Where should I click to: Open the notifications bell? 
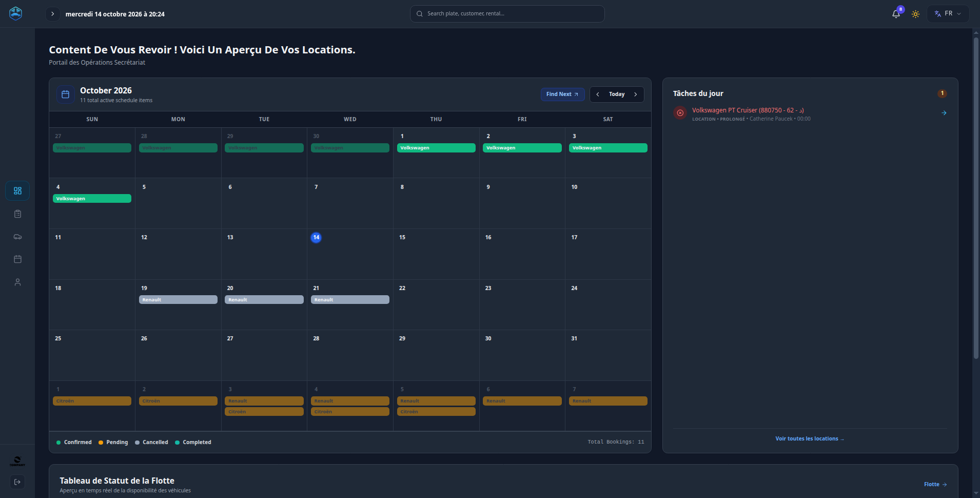click(896, 14)
